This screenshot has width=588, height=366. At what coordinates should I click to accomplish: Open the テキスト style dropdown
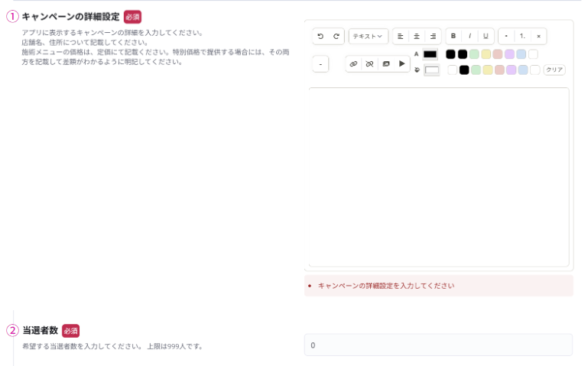point(368,36)
